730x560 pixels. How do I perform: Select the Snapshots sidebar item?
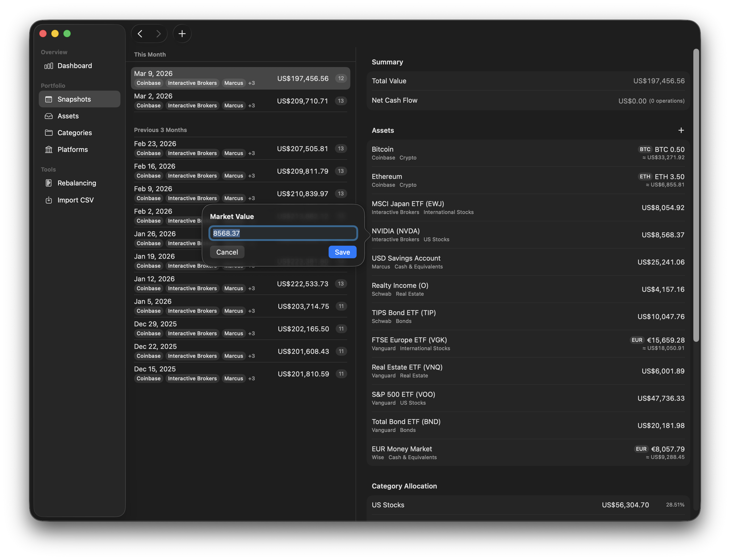74,99
